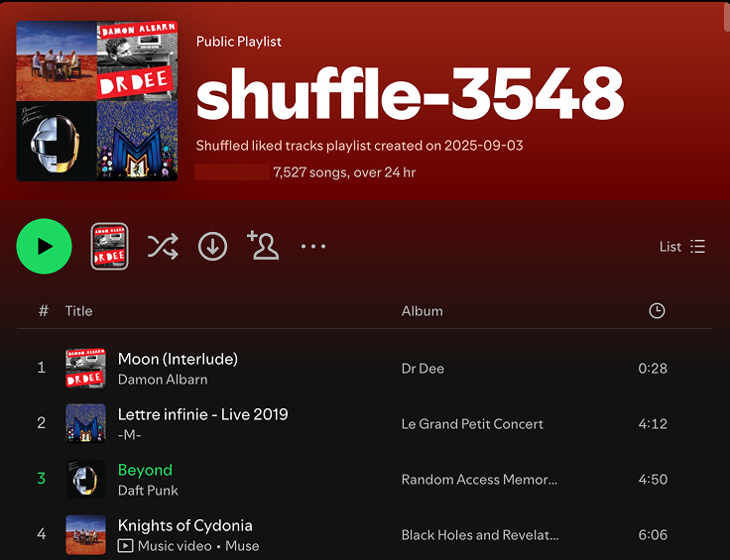Open the Dr Dee preview thumbnail button

tap(109, 246)
